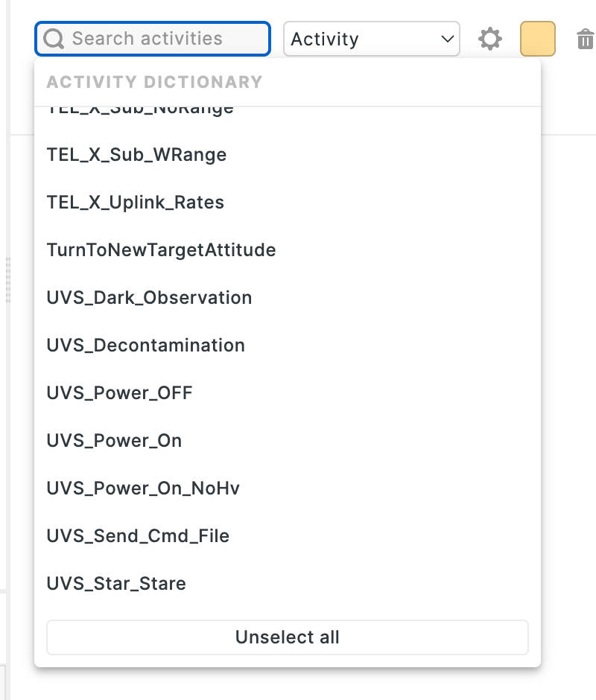Choose TEL_X_Uplink_Rates from the list
The image size is (596, 700).
tap(136, 202)
